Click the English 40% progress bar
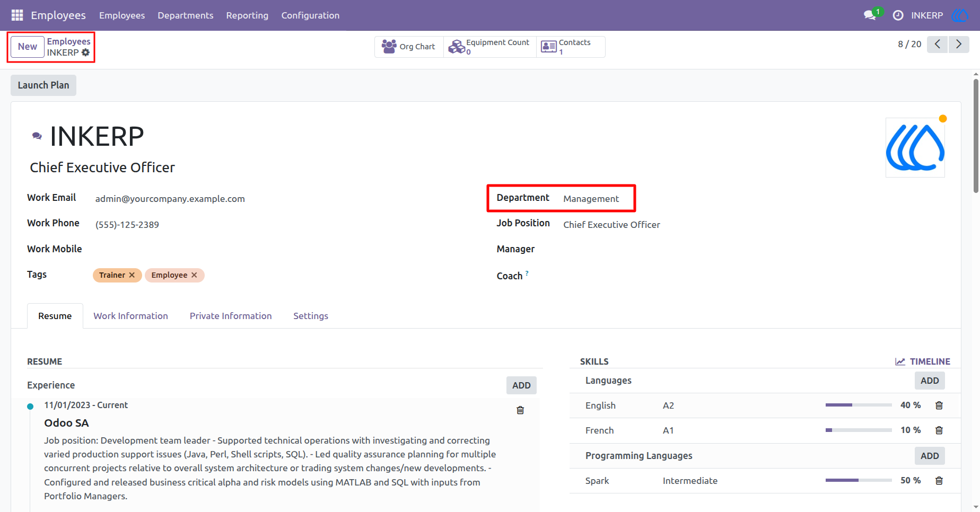This screenshot has height=512, width=980. [x=859, y=405]
